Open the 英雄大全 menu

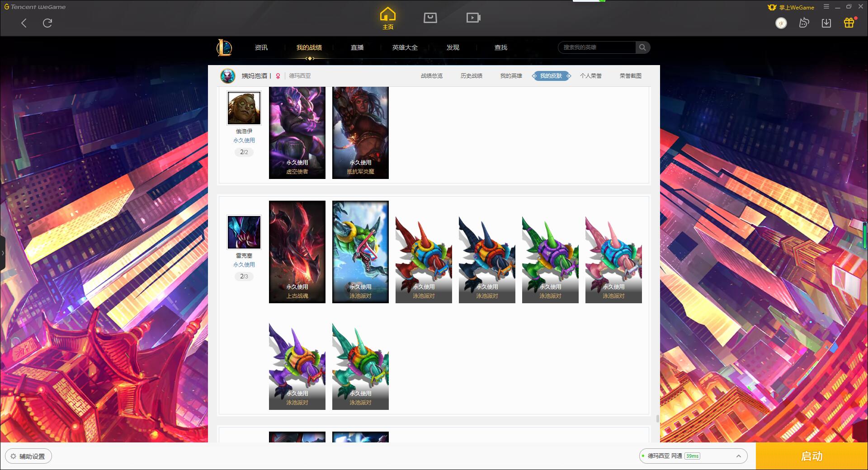point(405,47)
